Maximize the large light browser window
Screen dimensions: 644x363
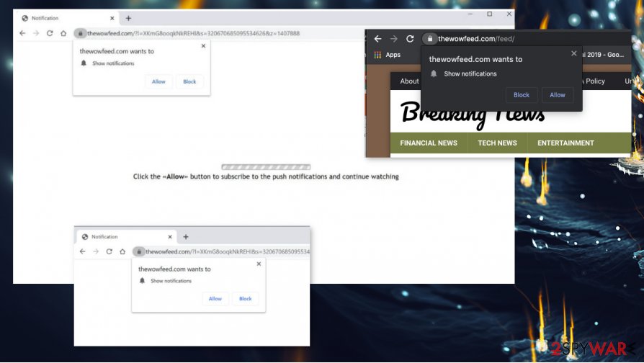490,14
